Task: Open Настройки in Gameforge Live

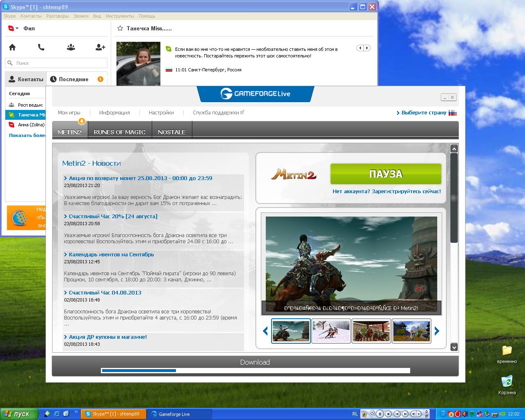Action: click(x=161, y=113)
